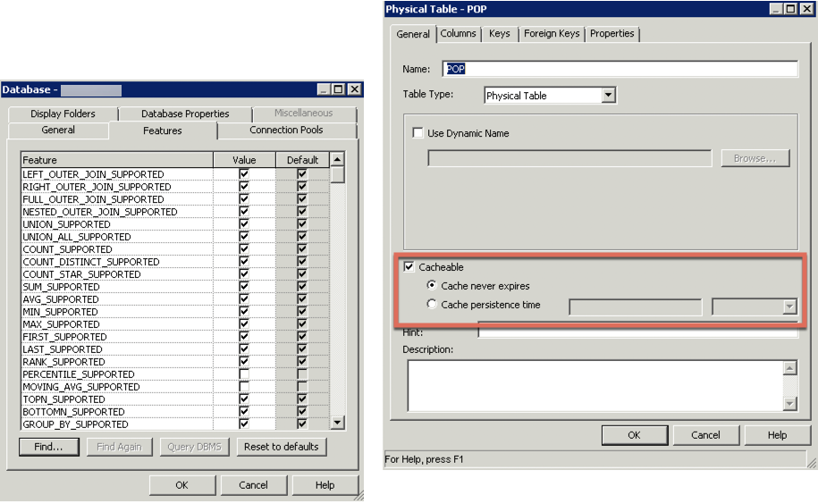Select the Connection Pools tab
This screenshot has height=504, width=818.
pyautogui.click(x=286, y=130)
